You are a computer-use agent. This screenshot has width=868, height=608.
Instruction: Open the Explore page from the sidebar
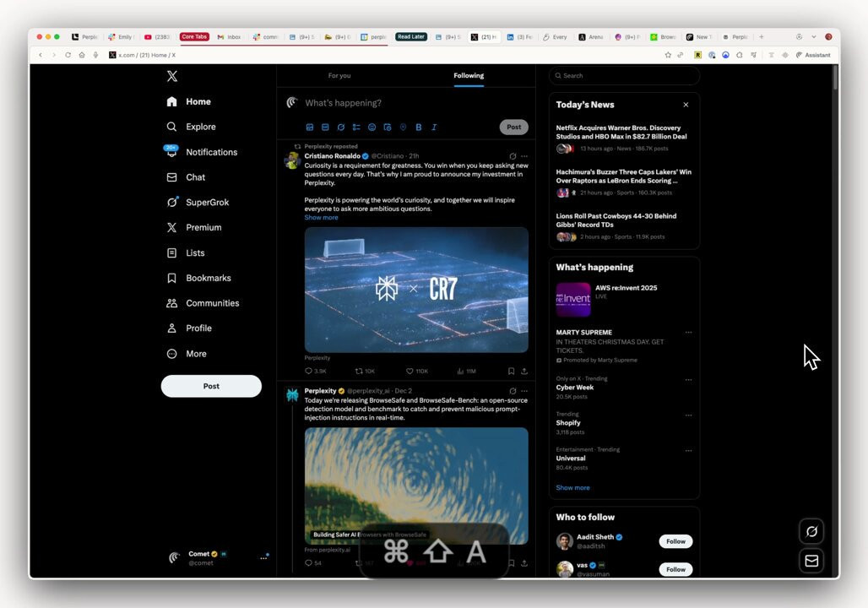coord(191,127)
